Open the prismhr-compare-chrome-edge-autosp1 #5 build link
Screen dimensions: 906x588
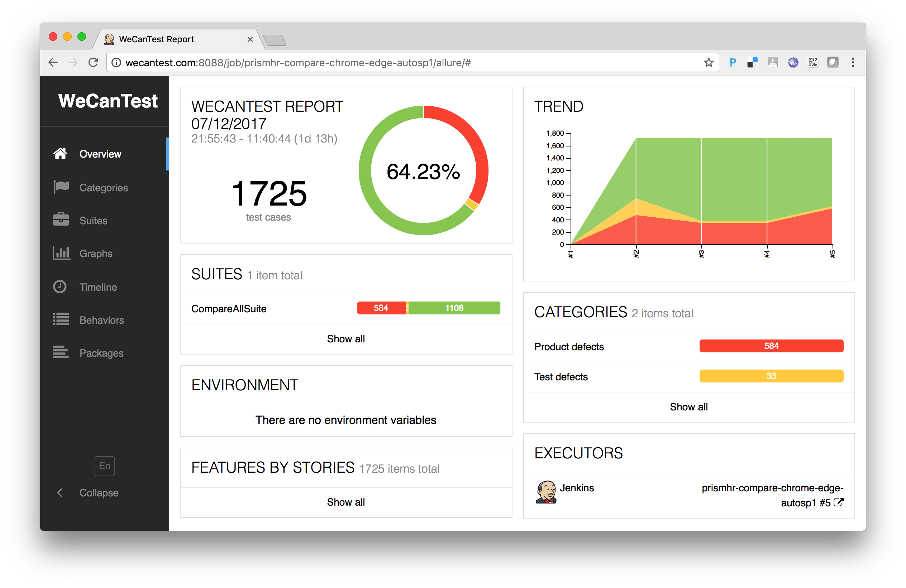click(x=773, y=496)
